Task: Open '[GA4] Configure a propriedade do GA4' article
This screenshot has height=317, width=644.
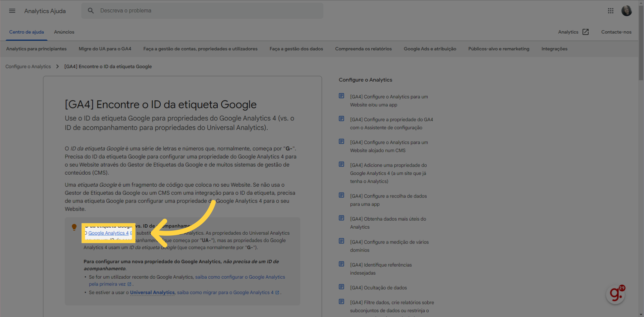Action: coord(391,124)
